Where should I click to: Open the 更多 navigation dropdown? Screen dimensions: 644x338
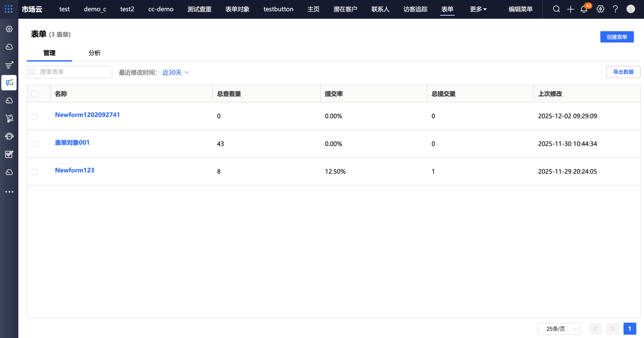click(x=478, y=9)
